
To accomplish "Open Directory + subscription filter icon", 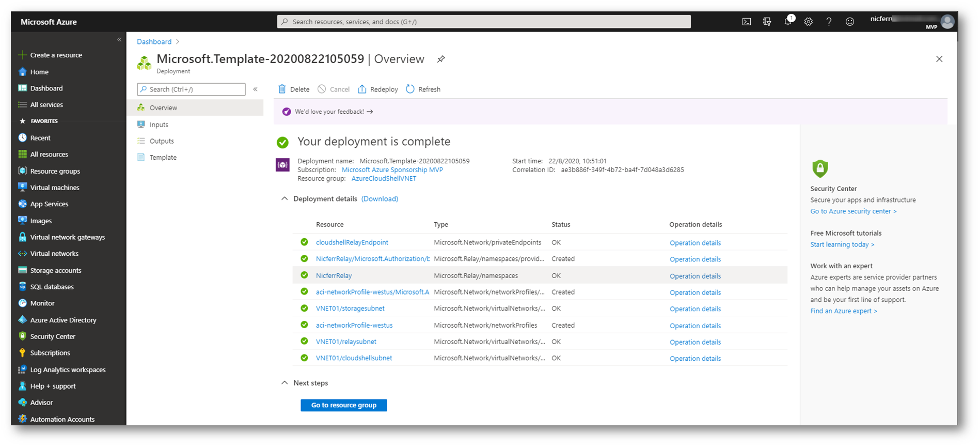I will point(767,22).
